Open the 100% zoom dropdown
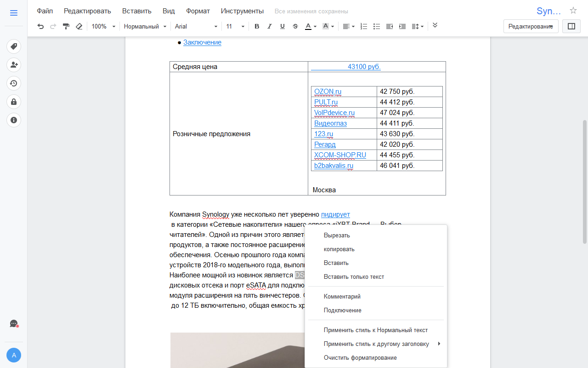 click(103, 27)
